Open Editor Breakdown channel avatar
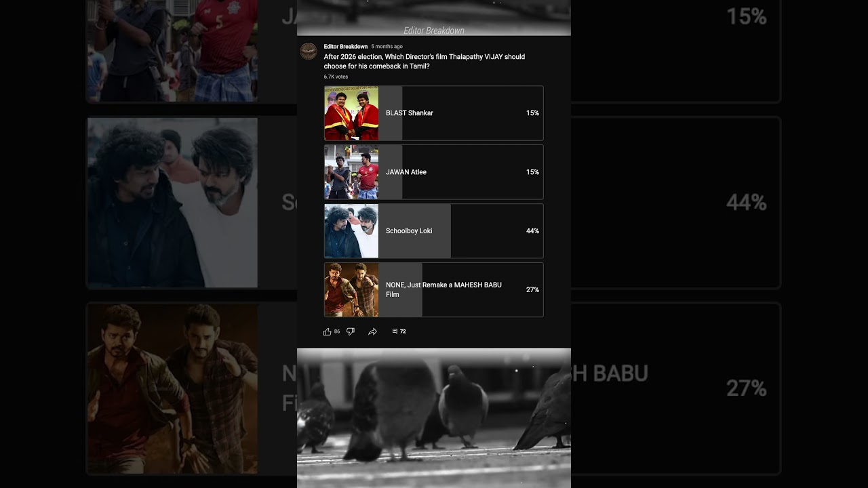This screenshot has height=488, width=868. pos(309,51)
